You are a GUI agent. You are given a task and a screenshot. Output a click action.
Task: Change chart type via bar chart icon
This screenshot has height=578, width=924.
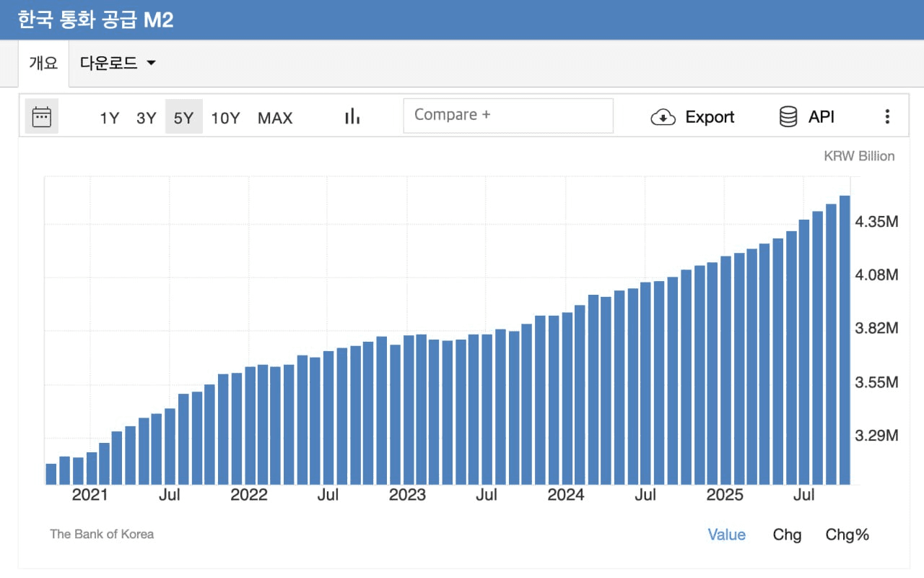[x=352, y=117]
